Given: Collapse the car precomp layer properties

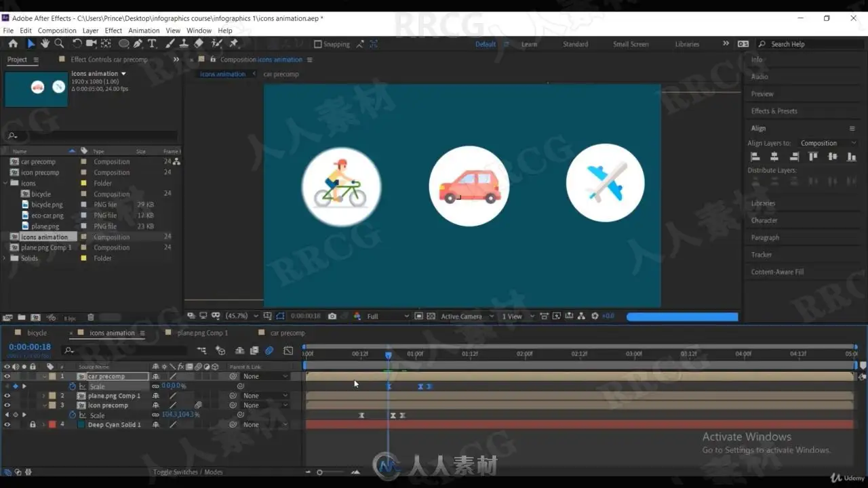Looking at the screenshot, I should coord(44,376).
